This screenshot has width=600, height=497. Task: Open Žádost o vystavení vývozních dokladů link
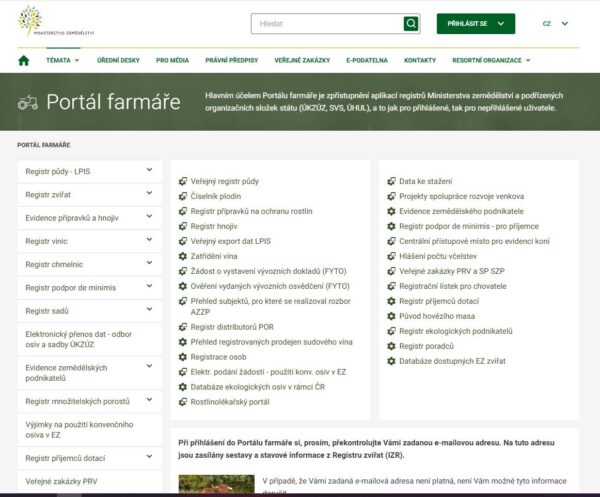[268, 271]
